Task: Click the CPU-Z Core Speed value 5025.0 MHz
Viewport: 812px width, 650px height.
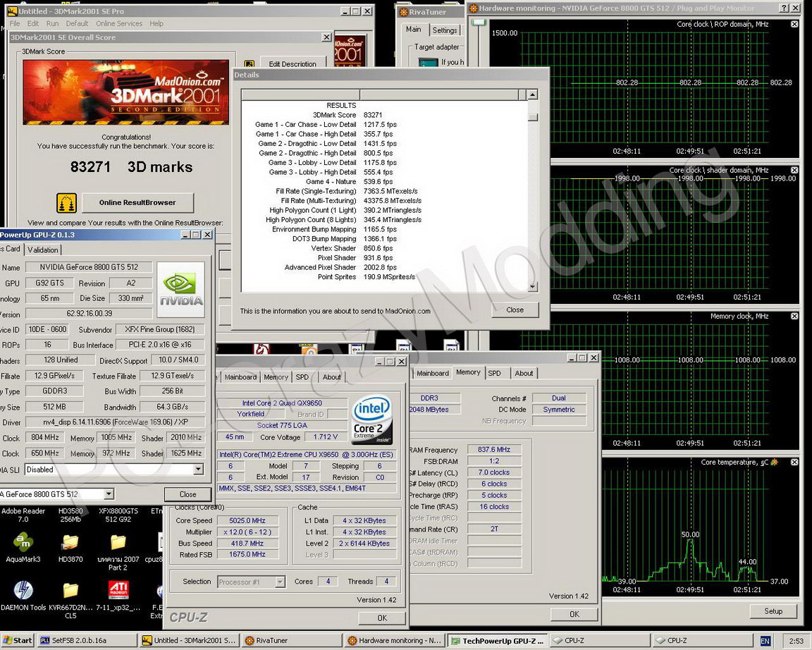Action: point(247,520)
